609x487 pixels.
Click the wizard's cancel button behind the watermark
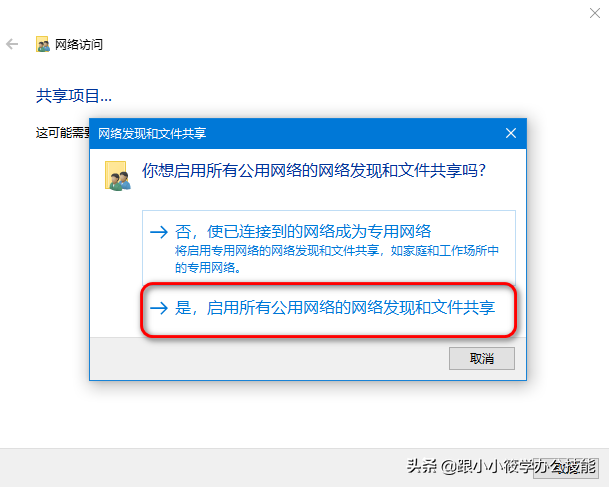[566, 468]
